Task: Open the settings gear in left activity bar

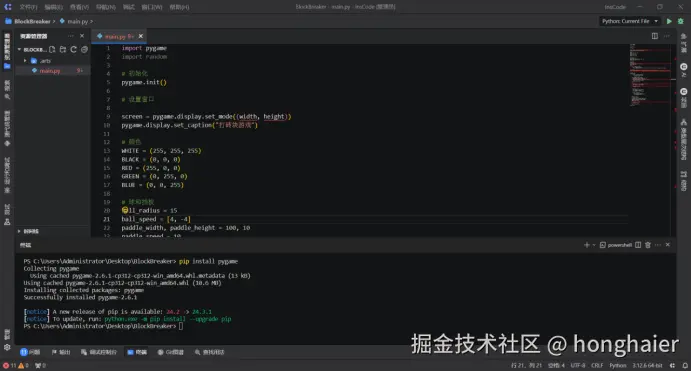Action: pyautogui.click(x=7, y=347)
